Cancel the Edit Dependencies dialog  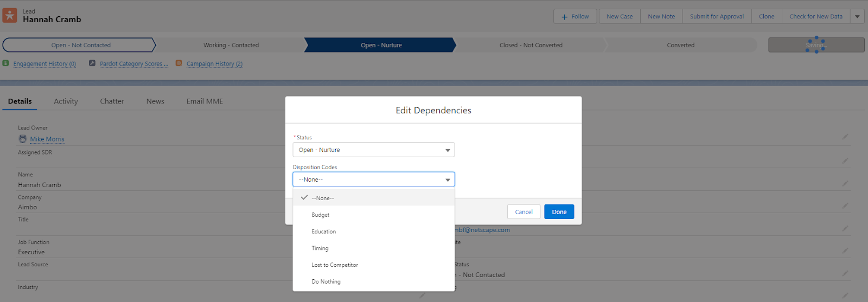click(x=524, y=212)
